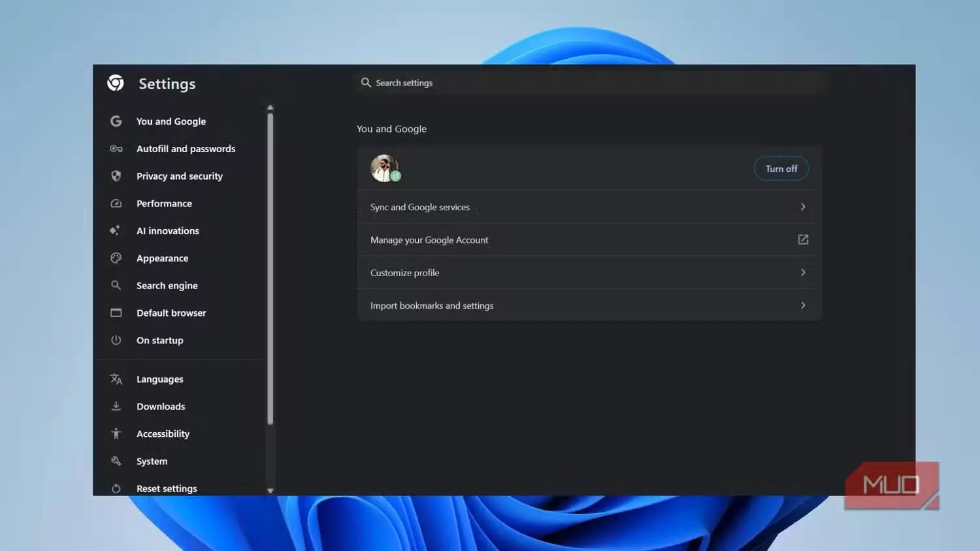Viewport: 980px width, 551px height.
Task: Expand chevron for Customize profile
Action: 803,272
